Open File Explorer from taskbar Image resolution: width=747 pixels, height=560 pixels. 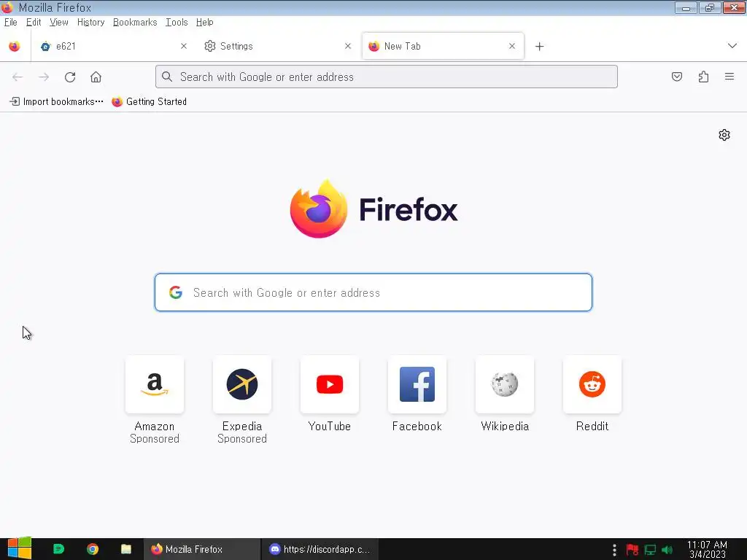[x=125, y=549]
